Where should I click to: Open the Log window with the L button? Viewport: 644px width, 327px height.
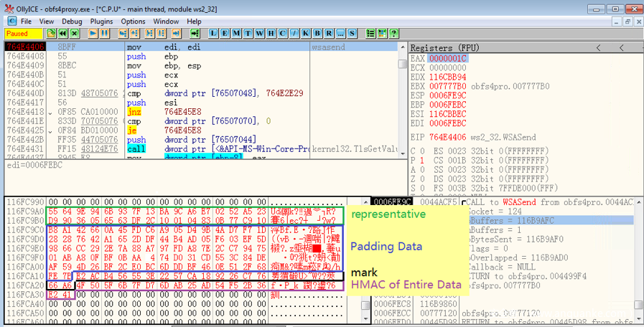[215, 33]
